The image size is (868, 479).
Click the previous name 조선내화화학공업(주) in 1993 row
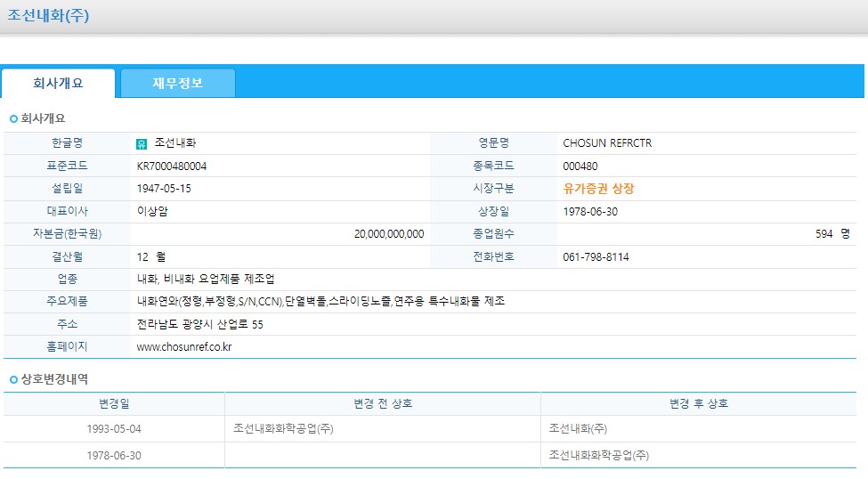(x=283, y=428)
